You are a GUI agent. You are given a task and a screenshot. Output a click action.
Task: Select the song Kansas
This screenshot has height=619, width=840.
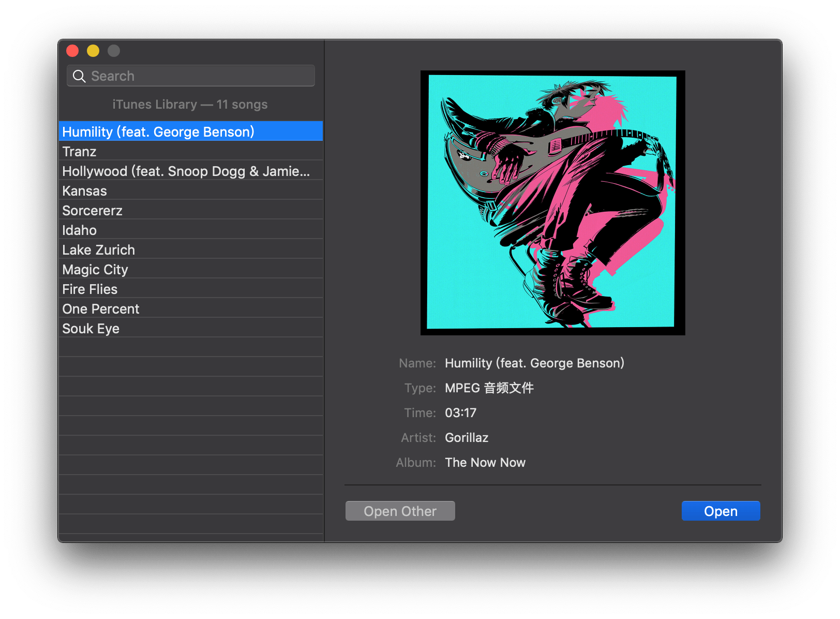[x=191, y=190]
